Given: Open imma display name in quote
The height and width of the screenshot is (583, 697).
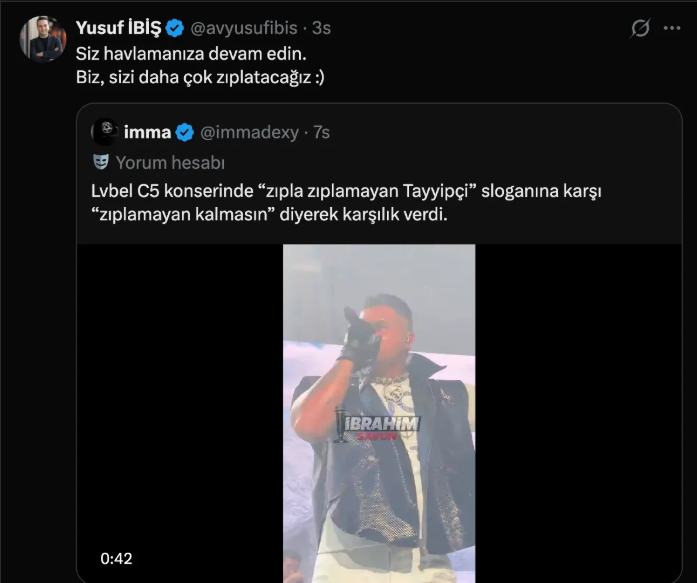Looking at the screenshot, I should [x=147, y=132].
